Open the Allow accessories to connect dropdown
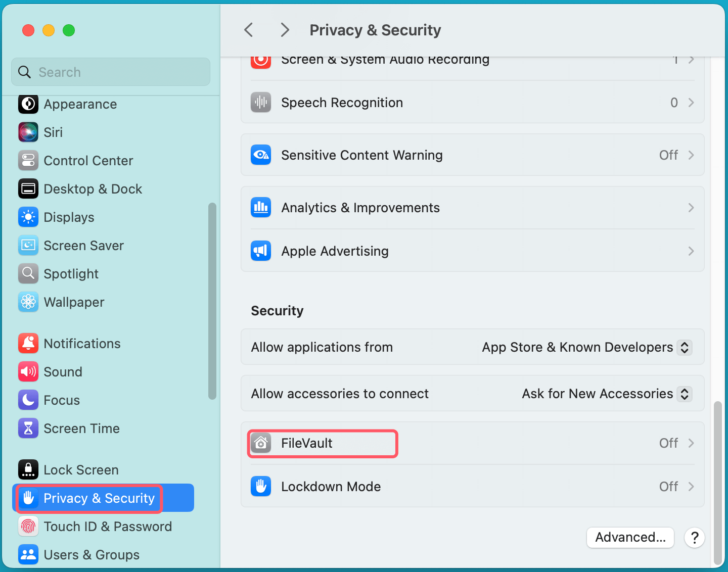This screenshot has width=728, height=572. pyautogui.click(x=684, y=394)
